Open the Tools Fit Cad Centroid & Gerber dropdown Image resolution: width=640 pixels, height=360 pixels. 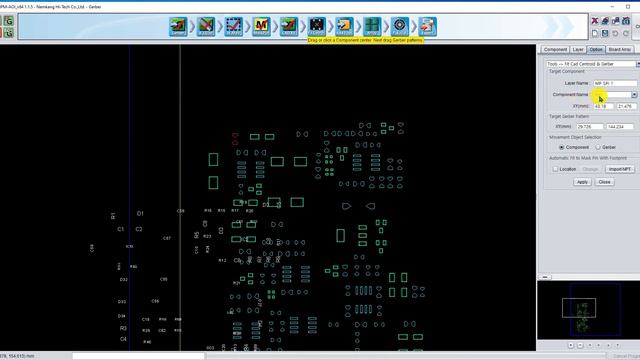click(637, 64)
